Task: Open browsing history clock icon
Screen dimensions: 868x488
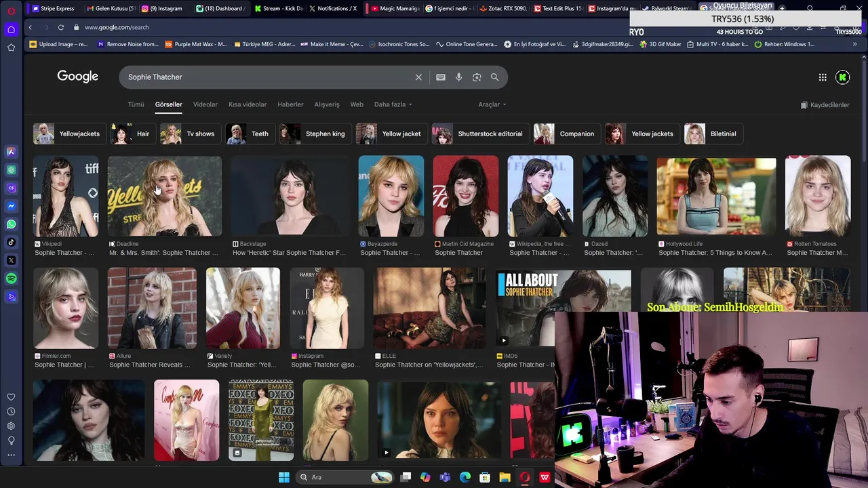Action: [11, 411]
